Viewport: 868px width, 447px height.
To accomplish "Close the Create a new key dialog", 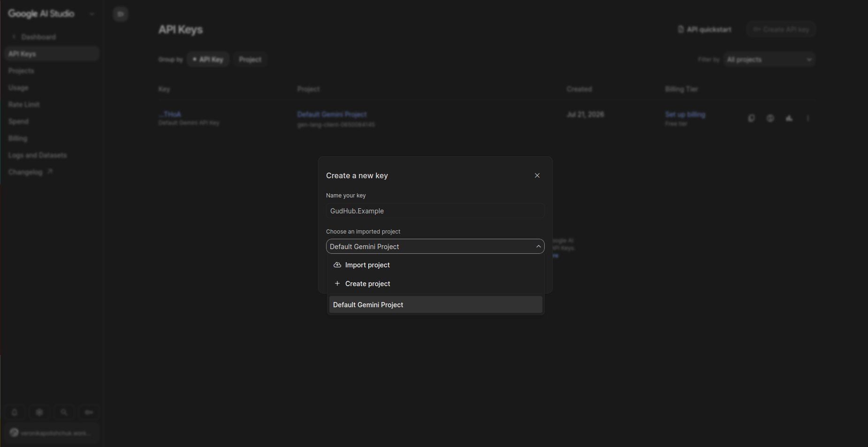I will click(537, 175).
